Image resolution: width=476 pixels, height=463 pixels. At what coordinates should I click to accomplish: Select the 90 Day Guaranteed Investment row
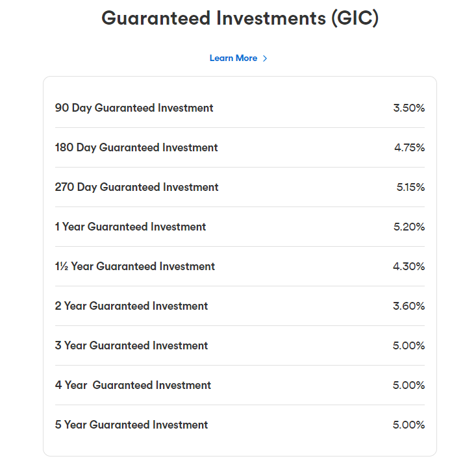[x=134, y=108]
